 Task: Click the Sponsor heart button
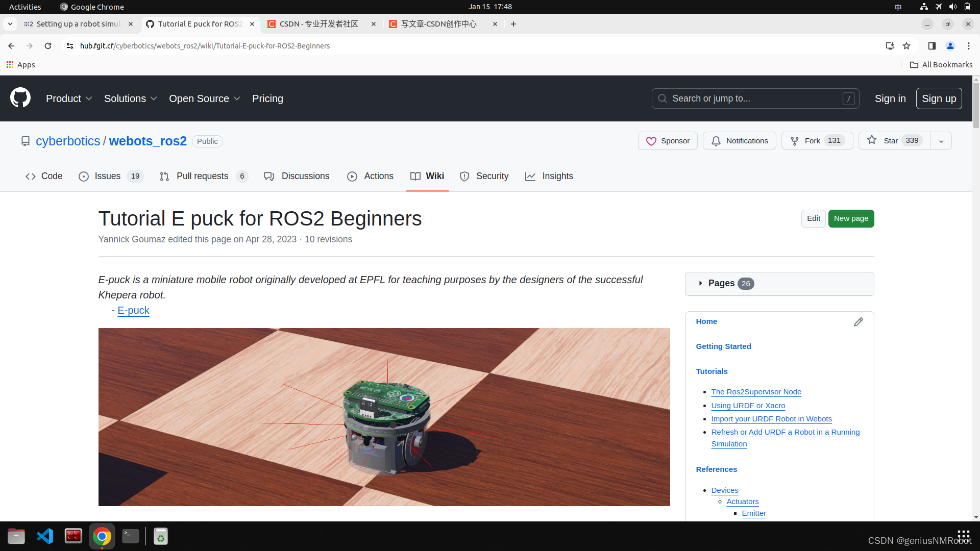pos(668,140)
